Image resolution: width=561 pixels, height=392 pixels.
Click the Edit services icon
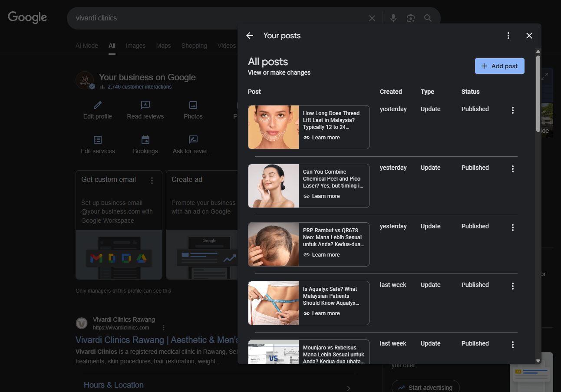click(x=97, y=140)
